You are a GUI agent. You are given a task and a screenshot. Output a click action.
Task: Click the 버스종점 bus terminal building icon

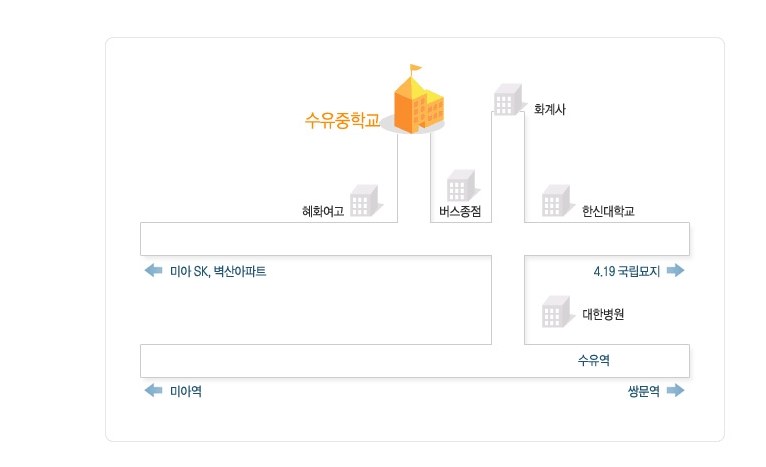pos(460,187)
